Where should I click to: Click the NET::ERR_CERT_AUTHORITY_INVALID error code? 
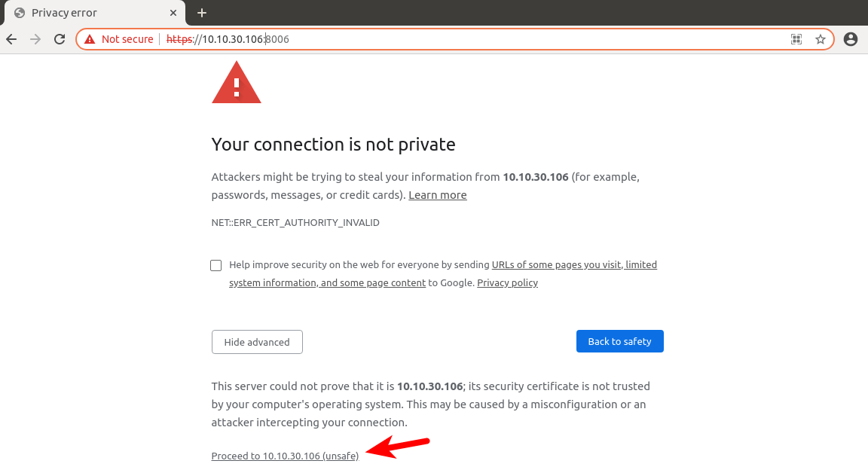point(295,223)
